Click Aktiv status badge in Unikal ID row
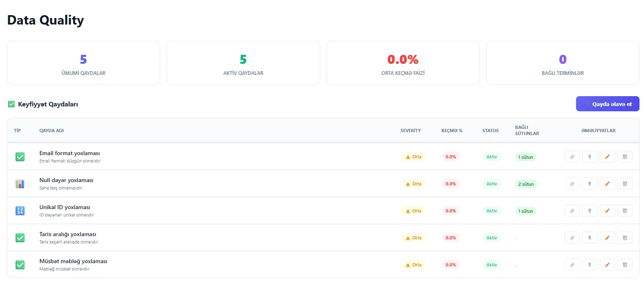The height and width of the screenshot is (293, 644). 492,211
